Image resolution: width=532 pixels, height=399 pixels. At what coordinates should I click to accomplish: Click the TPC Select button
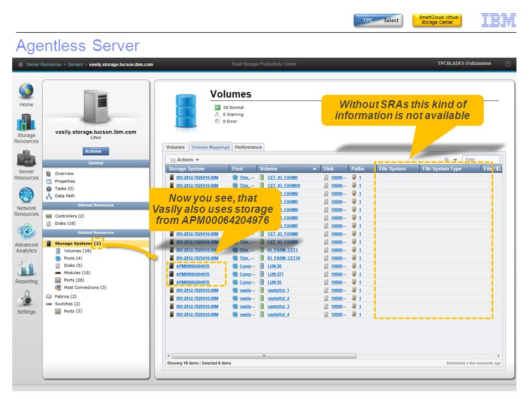click(x=378, y=21)
